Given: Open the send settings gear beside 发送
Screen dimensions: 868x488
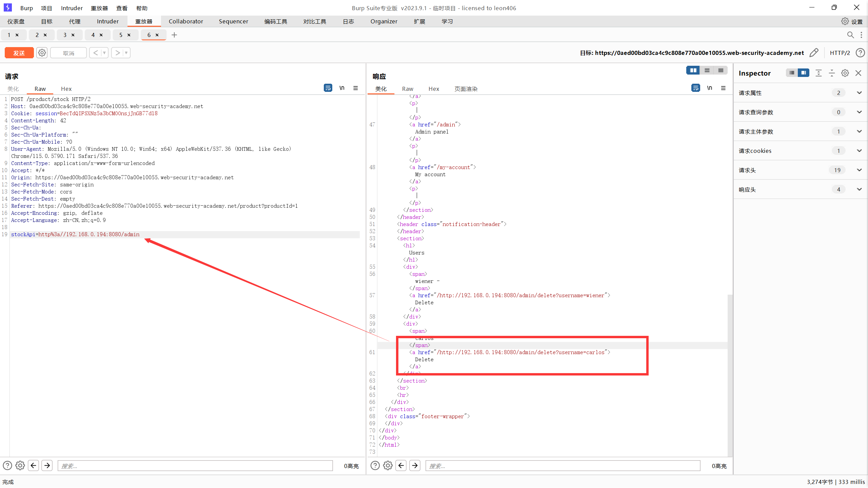Looking at the screenshot, I should click(x=42, y=53).
